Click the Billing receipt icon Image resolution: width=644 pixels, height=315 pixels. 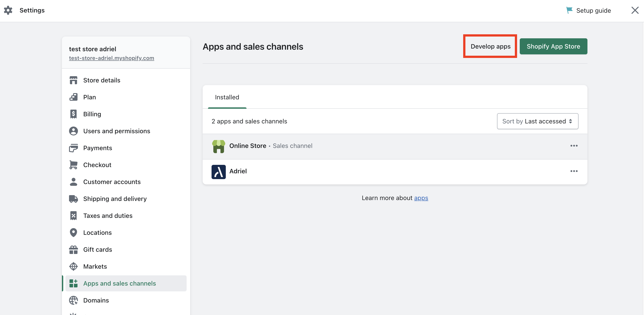[x=73, y=114]
